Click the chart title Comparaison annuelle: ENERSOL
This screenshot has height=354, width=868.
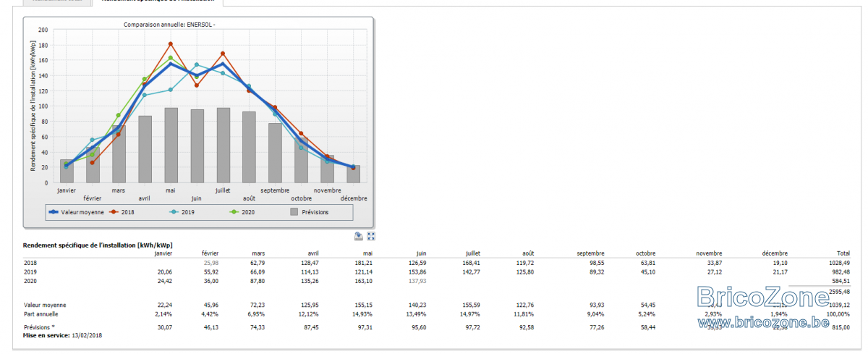click(170, 24)
